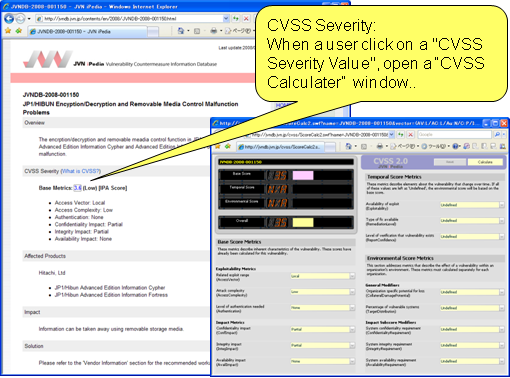Open the CollateralDamagePotential dropdown
The width and height of the screenshot is (510, 378).
pyautogui.click(x=472, y=292)
